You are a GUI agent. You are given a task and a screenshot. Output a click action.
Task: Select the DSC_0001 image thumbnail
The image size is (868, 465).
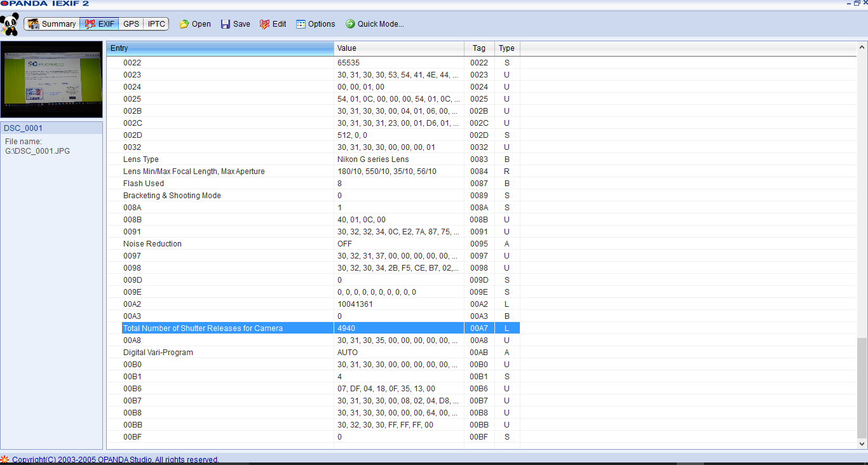click(51, 79)
